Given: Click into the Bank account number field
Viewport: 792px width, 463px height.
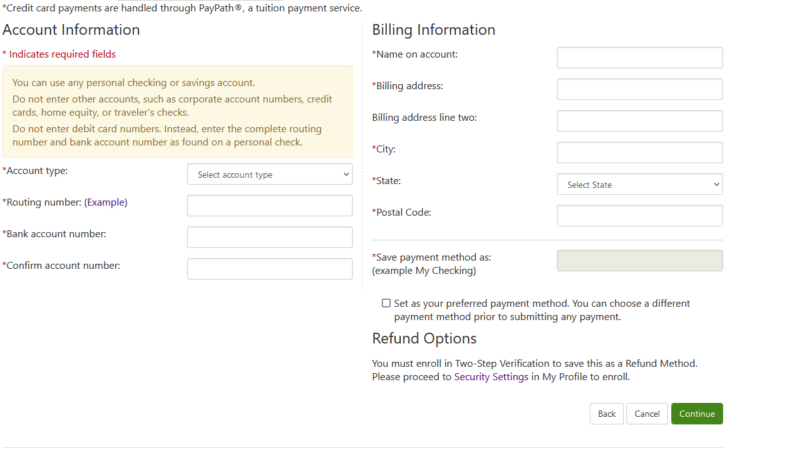Looking at the screenshot, I should click(x=269, y=237).
